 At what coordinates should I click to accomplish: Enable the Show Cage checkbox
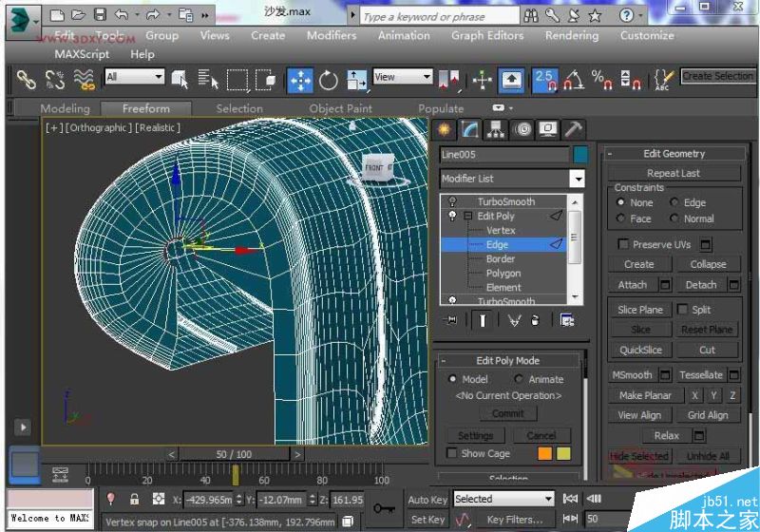tap(452, 453)
